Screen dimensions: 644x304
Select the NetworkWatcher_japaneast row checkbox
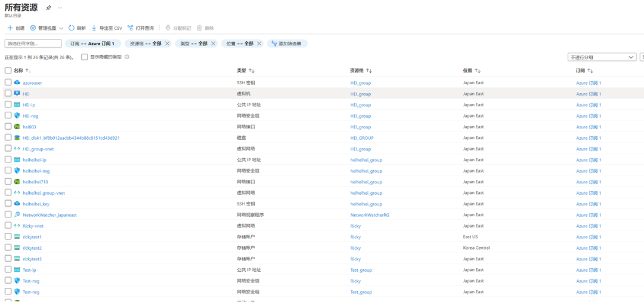(x=8, y=214)
